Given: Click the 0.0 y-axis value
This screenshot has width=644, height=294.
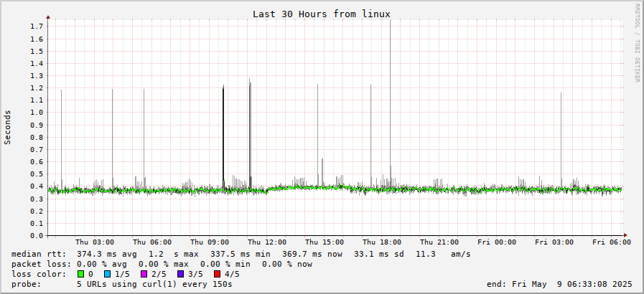Looking at the screenshot, I should tap(37, 235).
